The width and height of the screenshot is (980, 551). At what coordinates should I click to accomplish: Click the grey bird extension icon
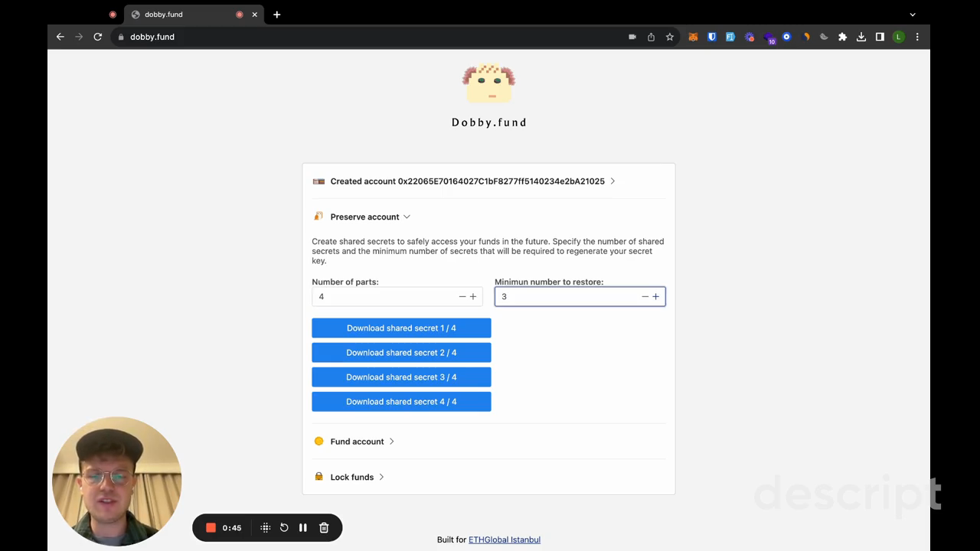tap(824, 37)
